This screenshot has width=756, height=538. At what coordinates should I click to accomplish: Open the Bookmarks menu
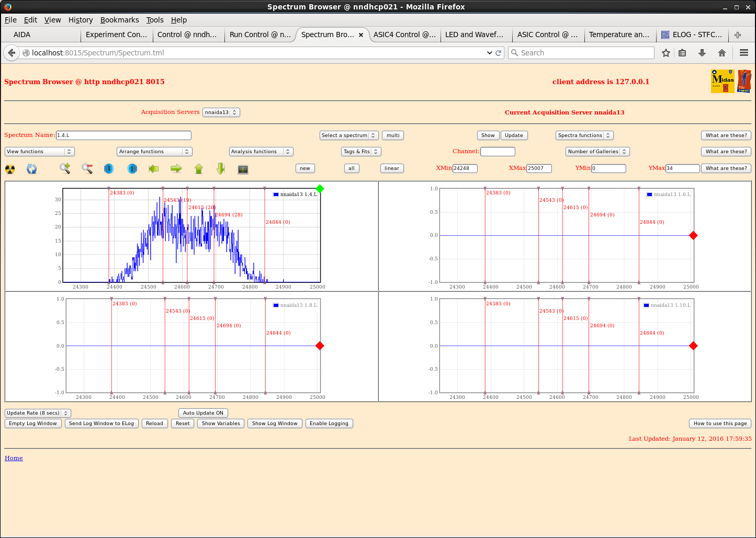click(x=120, y=20)
